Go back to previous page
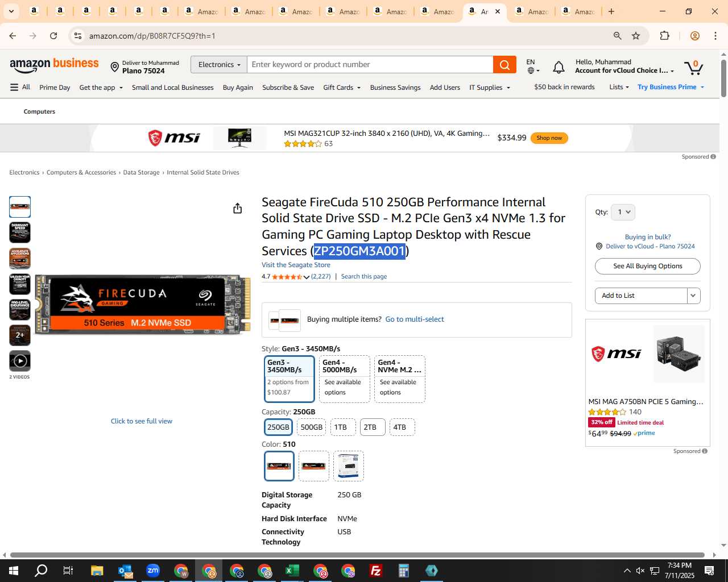The height and width of the screenshot is (582, 728). click(x=13, y=36)
